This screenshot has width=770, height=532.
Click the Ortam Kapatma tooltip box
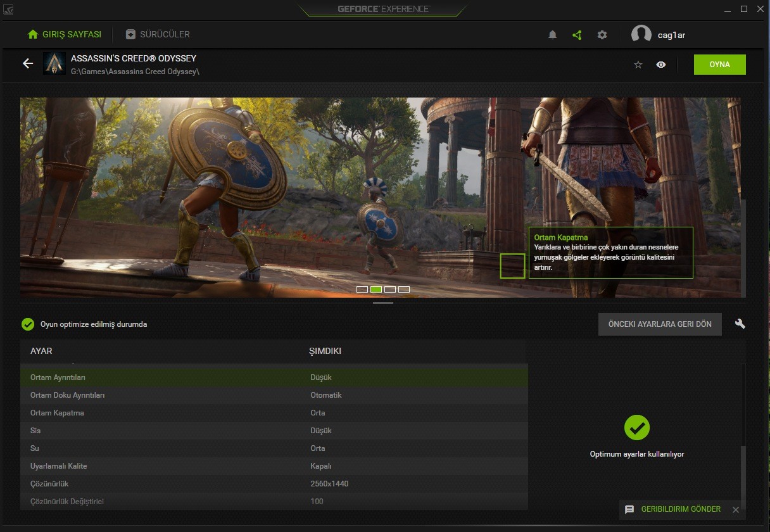[611, 253]
